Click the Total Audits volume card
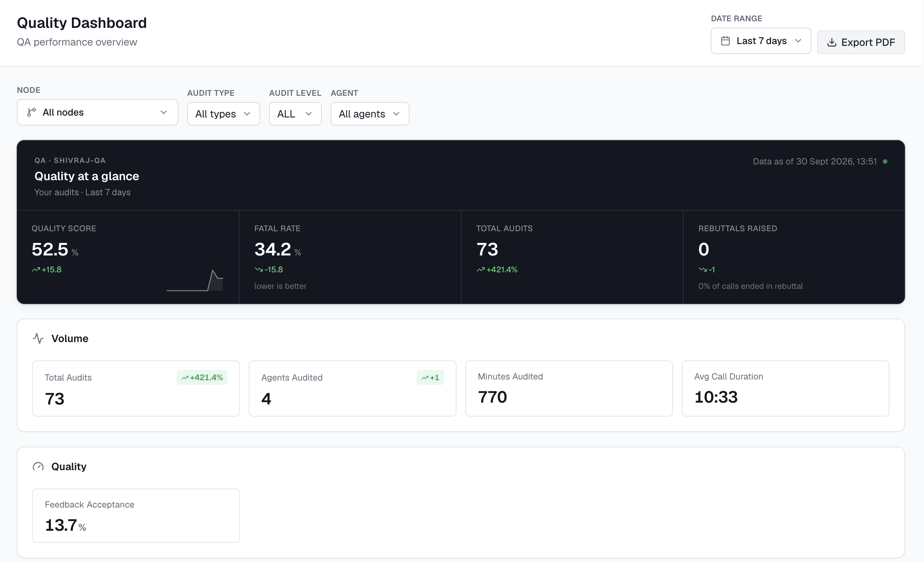 [136, 388]
